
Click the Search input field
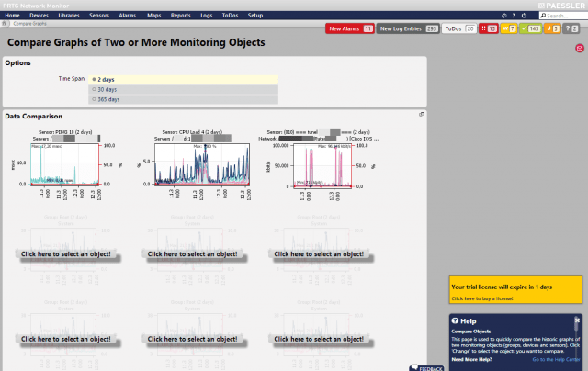point(556,16)
